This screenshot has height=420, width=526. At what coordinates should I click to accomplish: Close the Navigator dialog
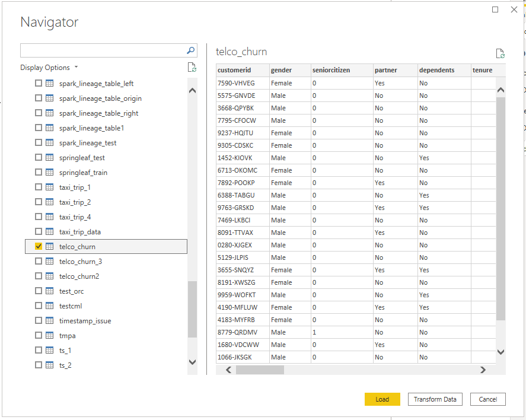click(514, 9)
